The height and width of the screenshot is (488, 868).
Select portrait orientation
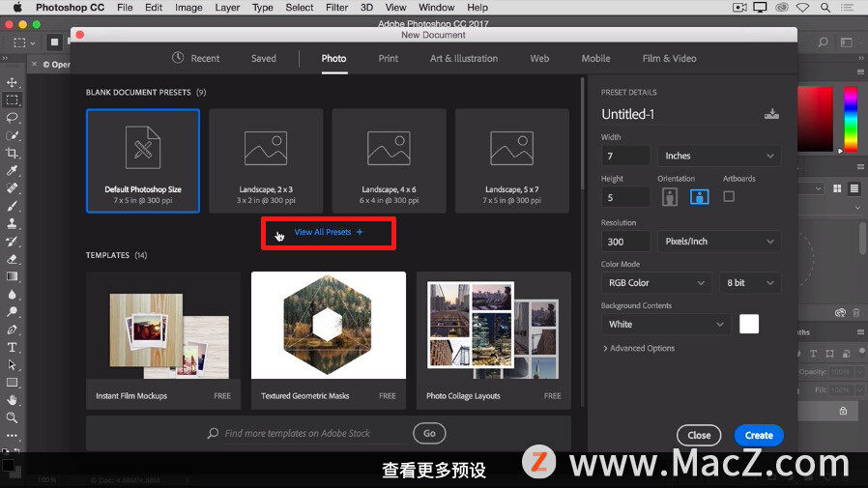(670, 197)
